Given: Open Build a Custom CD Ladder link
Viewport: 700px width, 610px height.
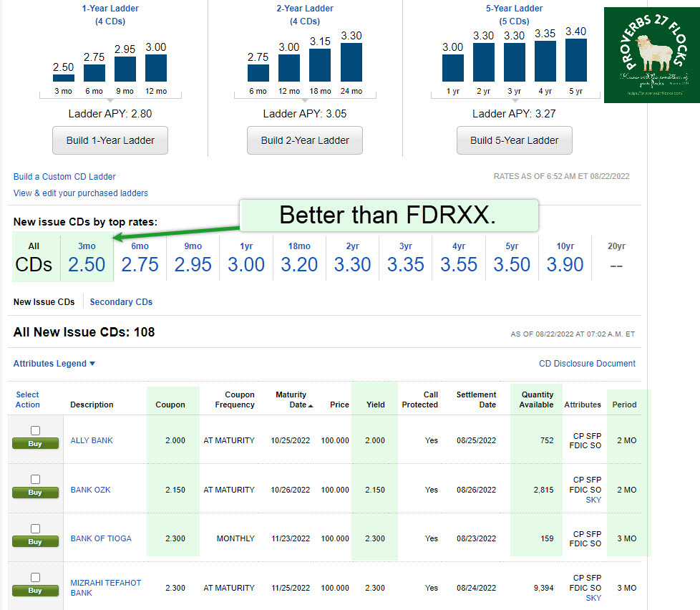Looking at the screenshot, I should (x=64, y=177).
